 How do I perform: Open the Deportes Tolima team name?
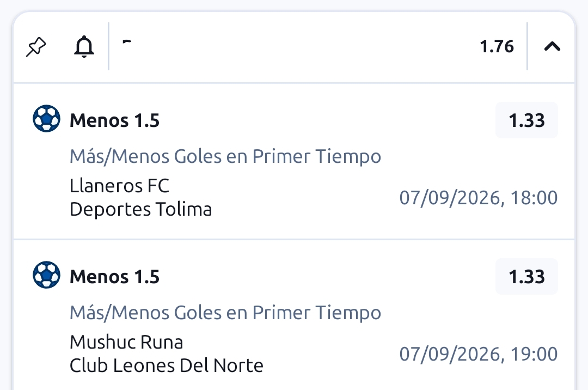[x=141, y=209]
